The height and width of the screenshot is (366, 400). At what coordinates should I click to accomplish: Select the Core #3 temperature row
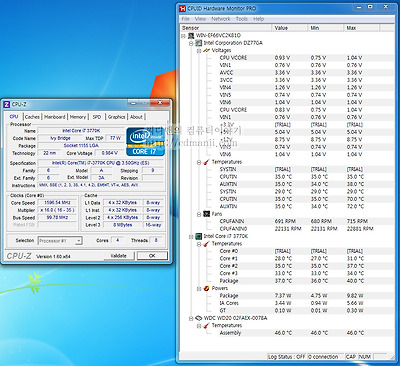pos(287,274)
